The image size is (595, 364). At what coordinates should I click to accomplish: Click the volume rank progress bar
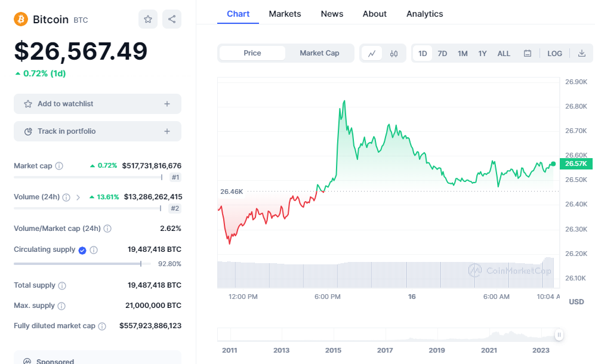point(88,208)
